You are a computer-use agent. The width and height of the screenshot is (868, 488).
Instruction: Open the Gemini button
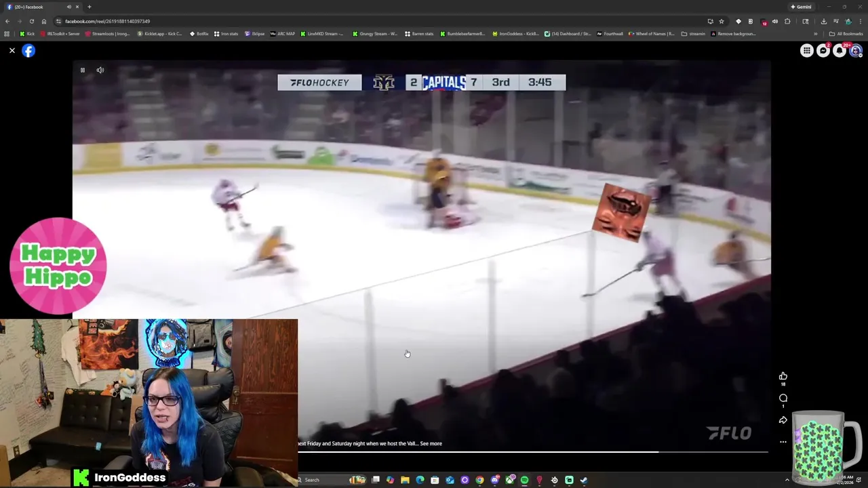pyautogui.click(x=801, y=7)
